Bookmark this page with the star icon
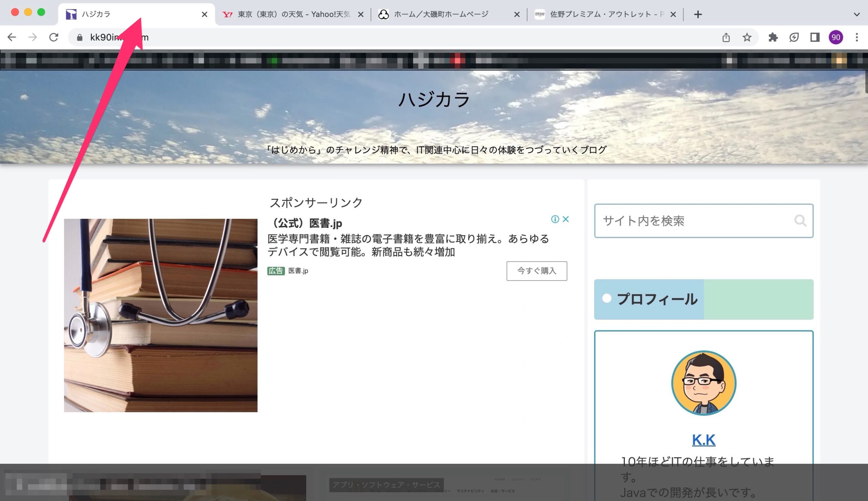Screen dimensions: 868x501 click(747, 37)
